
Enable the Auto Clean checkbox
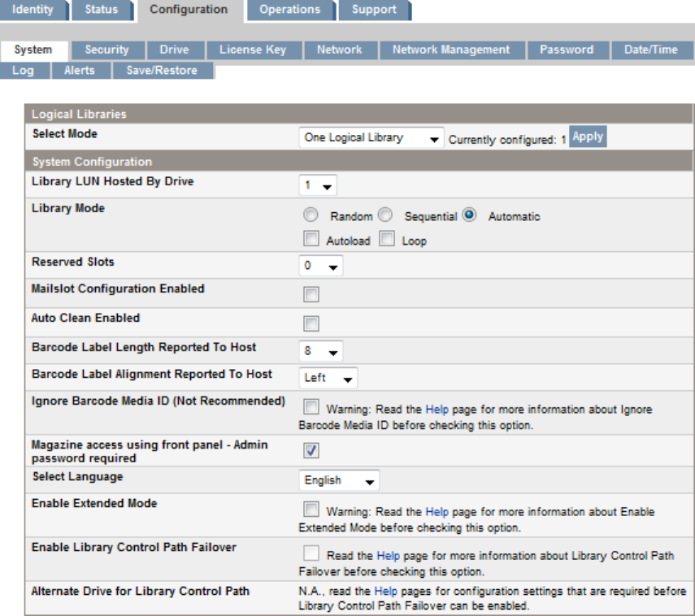[311, 323]
